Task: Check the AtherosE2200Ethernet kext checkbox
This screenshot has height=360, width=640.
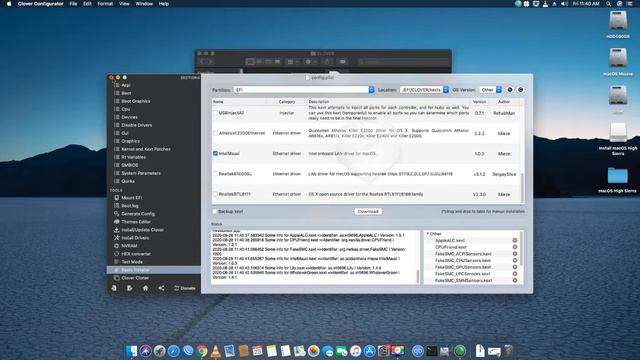Action: tap(215, 133)
